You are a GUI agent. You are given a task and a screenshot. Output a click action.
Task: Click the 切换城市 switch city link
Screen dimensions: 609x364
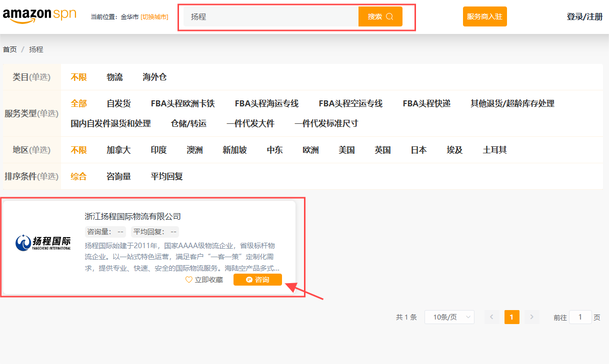154,17
